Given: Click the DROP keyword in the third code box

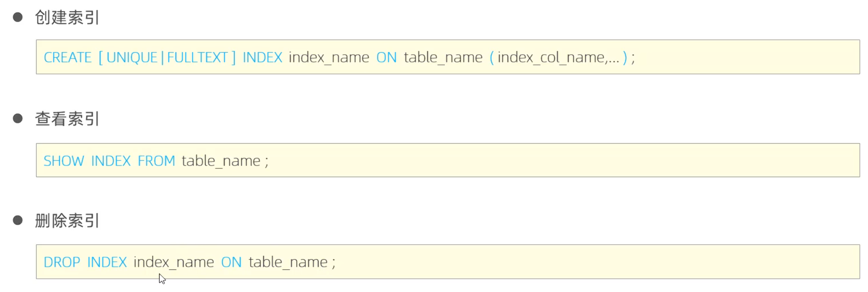Looking at the screenshot, I should click(x=62, y=262).
